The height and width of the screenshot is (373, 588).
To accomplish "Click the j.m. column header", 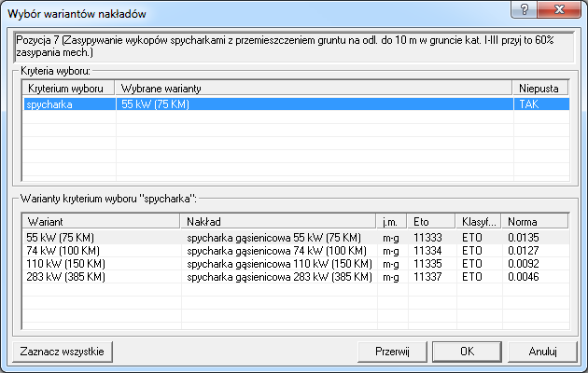I will coord(393,223).
